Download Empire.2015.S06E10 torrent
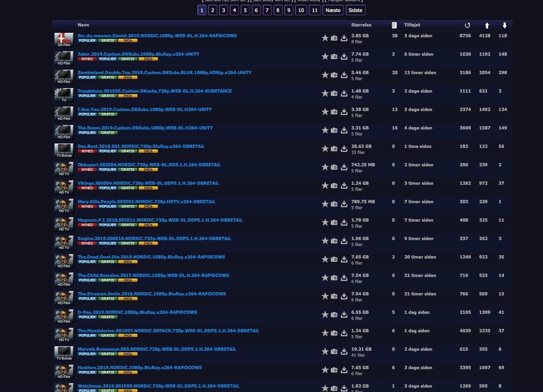The width and height of the screenshot is (543, 392). (x=344, y=241)
